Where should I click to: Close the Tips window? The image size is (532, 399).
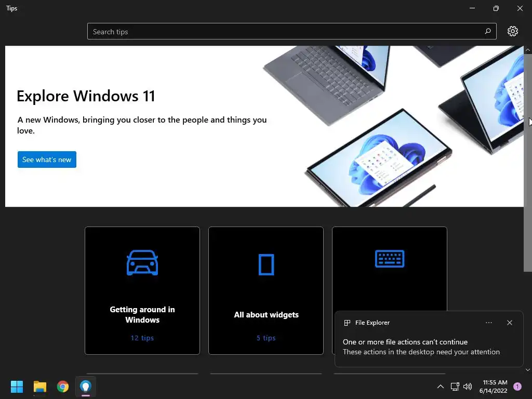pos(520,8)
